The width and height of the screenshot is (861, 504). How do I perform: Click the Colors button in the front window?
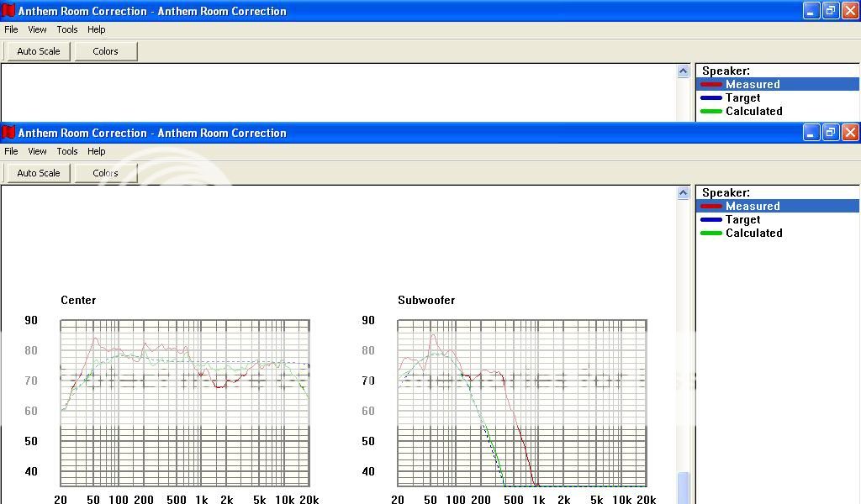pyautogui.click(x=105, y=173)
